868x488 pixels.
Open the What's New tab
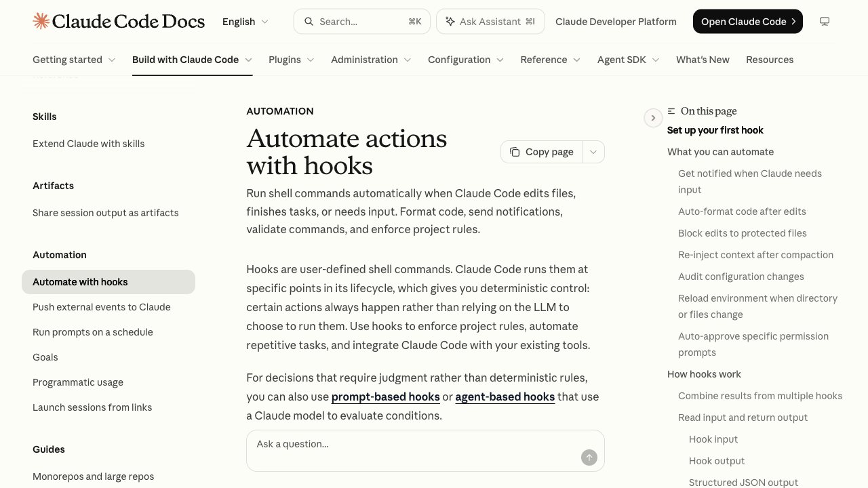pyautogui.click(x=703, y=60)
